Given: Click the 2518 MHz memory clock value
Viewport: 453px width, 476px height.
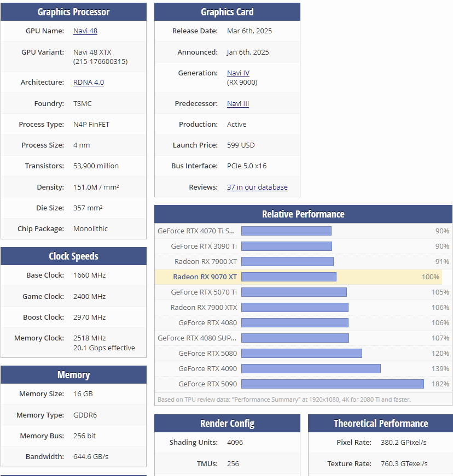Looking at the screenshot, I should 89,338.
